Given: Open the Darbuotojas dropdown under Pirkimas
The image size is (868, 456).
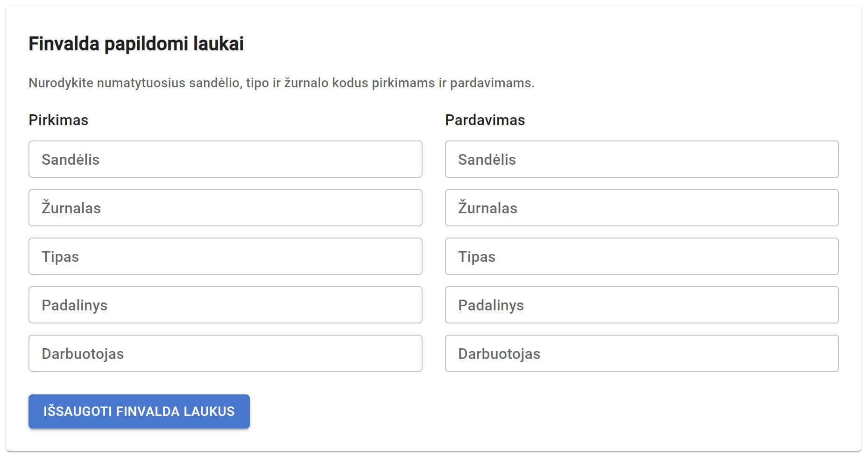Looking at the screenshot, I should (x=226, y=353).
